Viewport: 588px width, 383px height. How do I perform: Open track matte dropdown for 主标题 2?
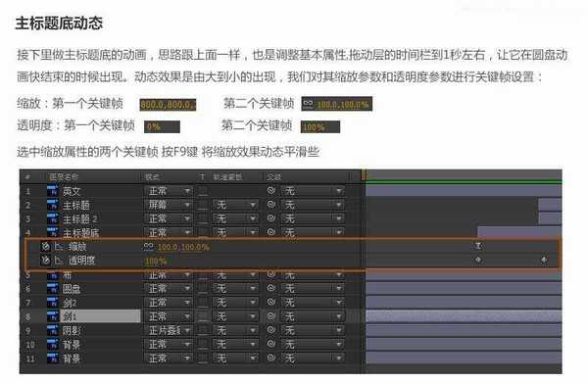pyautogui.click(x=235, y=218)
